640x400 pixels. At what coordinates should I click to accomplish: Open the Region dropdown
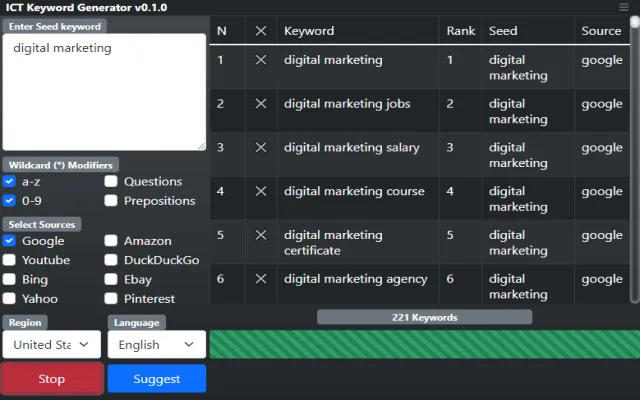tap(51, 344)
